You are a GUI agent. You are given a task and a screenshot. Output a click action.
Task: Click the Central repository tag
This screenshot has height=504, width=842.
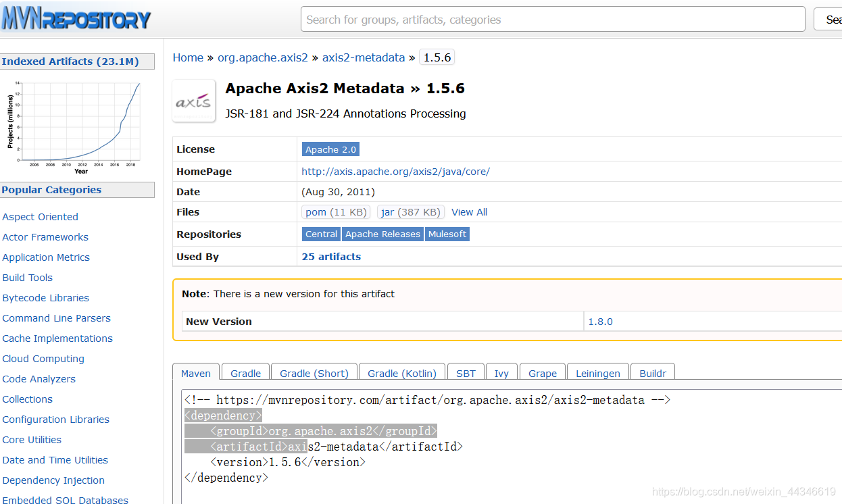(321, 234)
